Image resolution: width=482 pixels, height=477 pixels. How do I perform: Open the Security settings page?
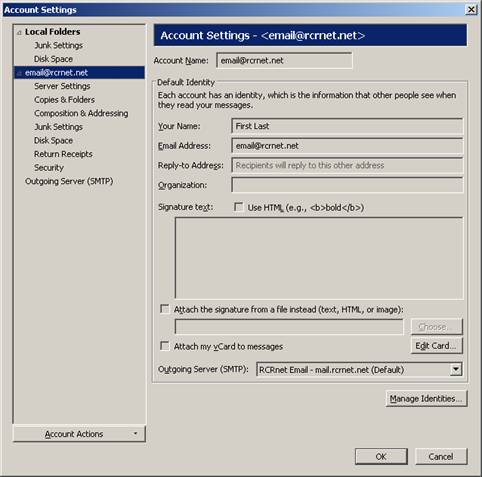coord(49,168)
